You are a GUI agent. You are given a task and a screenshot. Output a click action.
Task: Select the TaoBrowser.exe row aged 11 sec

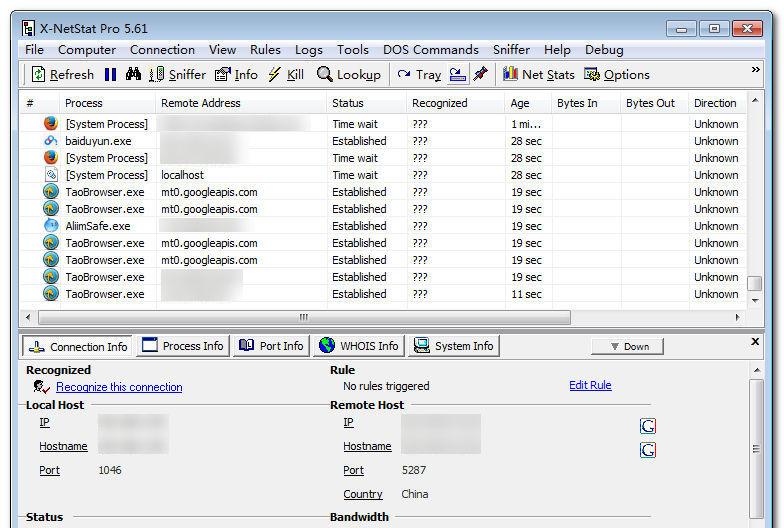point(384,294)
